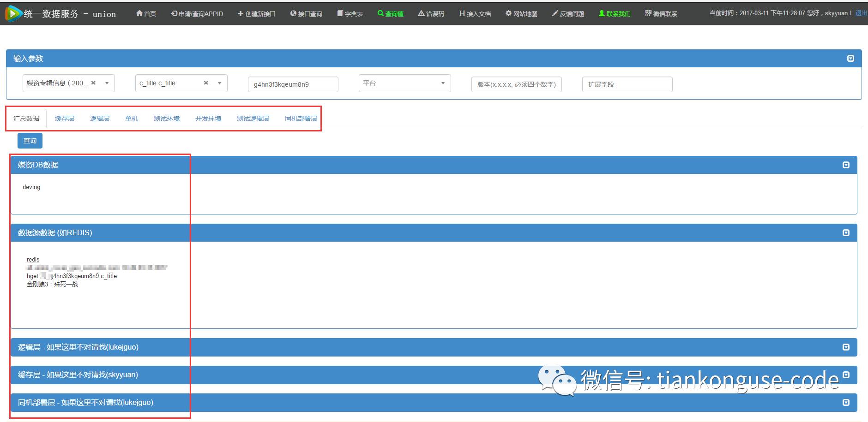Click the deving text in 媒资DB数据

point(31,187)
